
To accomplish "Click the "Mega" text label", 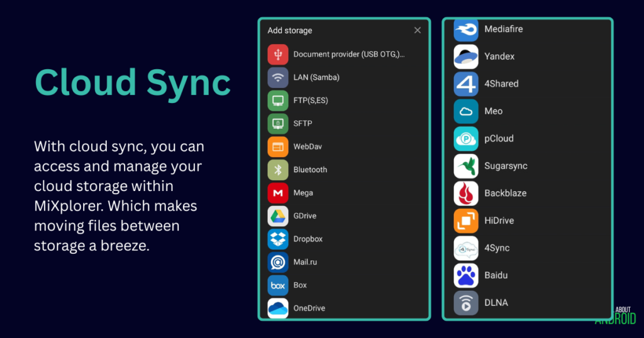I will 303,194.
